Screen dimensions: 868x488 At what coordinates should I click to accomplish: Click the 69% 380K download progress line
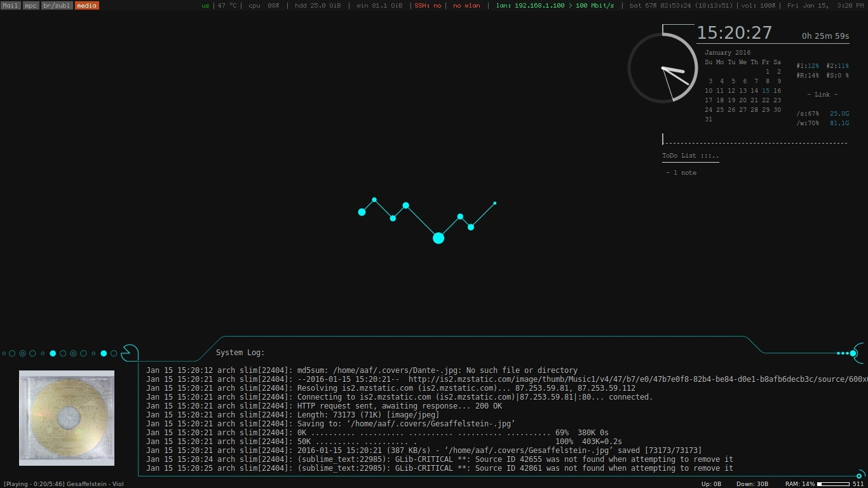(377, 433)
